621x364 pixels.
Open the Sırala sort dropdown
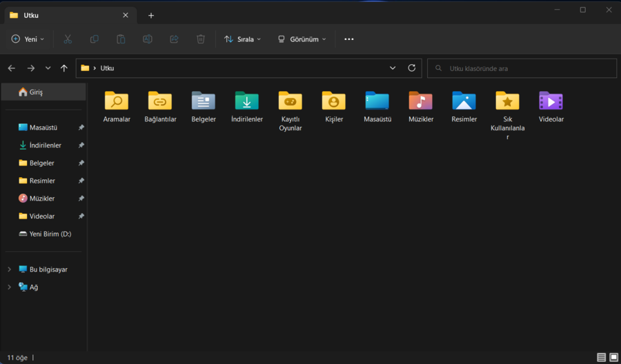[243, 39]
